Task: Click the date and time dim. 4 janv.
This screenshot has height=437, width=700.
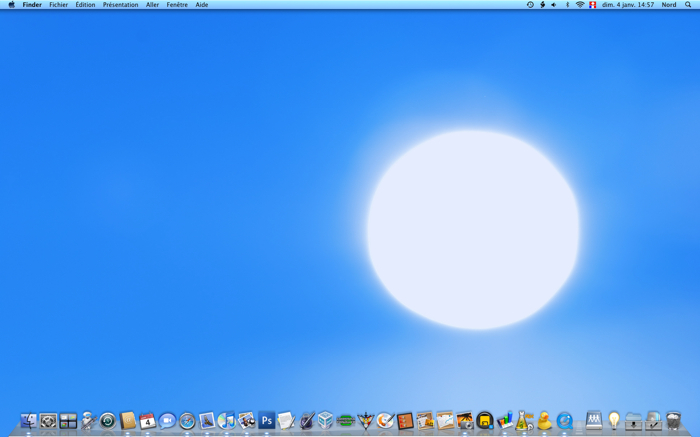Action: (628, 4)
